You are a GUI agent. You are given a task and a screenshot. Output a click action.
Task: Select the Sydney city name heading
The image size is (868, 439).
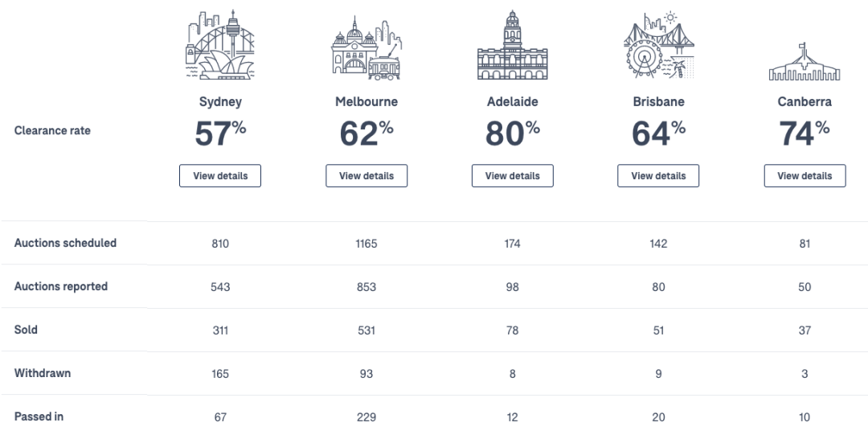pyautogui.click(x=220, y=102)
